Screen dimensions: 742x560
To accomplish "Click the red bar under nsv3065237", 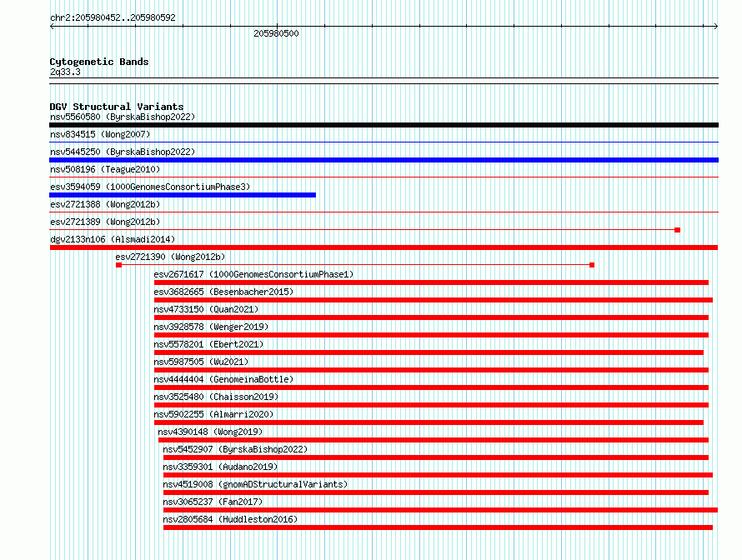I will tap(440, 510).
